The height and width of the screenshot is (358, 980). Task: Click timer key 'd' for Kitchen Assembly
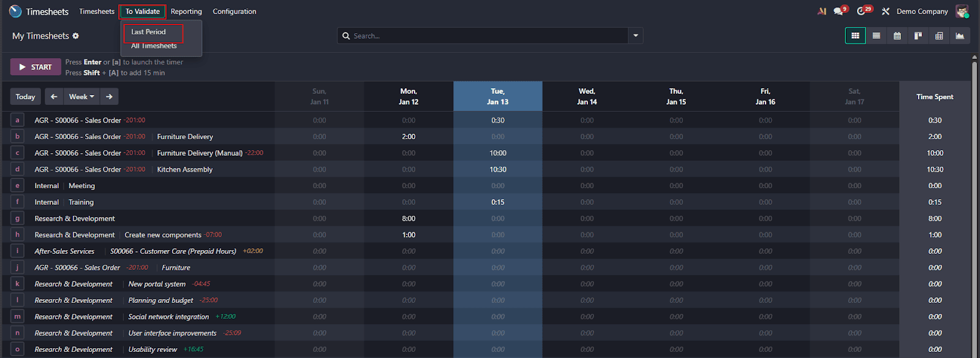(x=17, y=169)
